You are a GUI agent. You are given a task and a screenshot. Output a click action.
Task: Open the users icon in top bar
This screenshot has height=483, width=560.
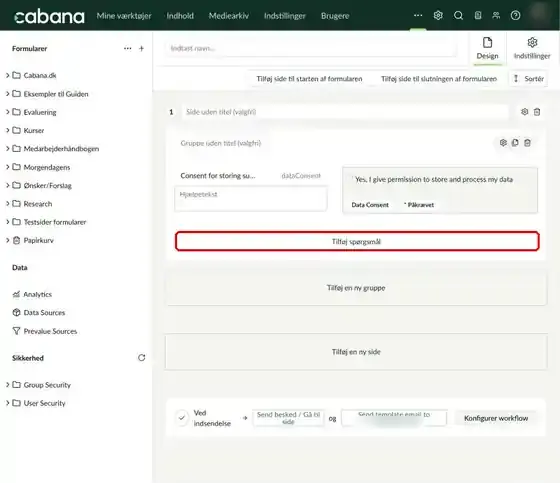[x=496, y=15]
